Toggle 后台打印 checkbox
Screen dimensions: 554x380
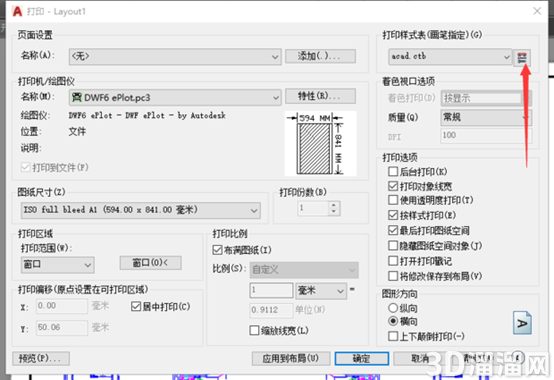tap(393, 172)
